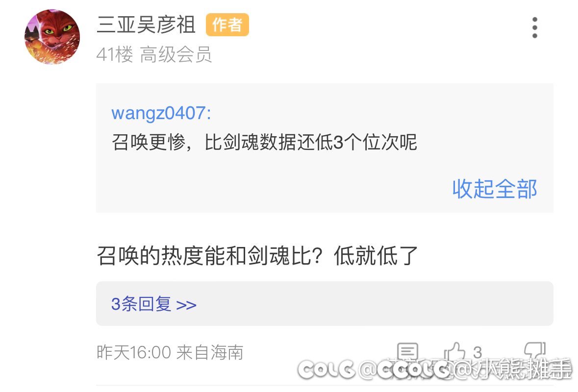Screen dimensions: 578x392
Task: Select the comment text 召唤的热度能和剑魂比？低就低了
Action: 257,256
